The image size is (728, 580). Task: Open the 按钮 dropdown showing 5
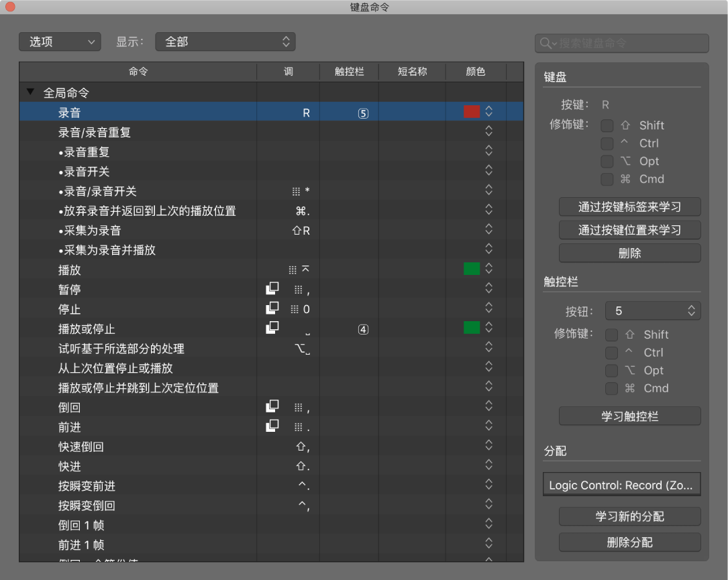(652, 310)
